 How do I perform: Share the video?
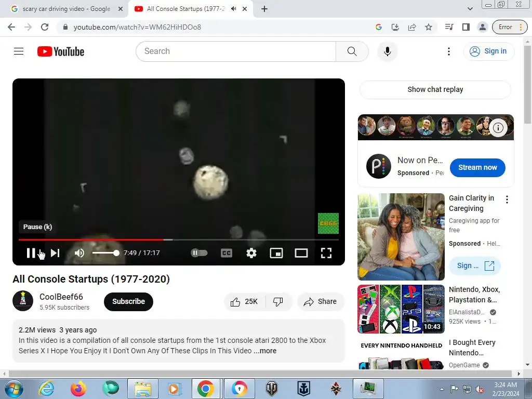pyautogui.click(x=320, y=302)
